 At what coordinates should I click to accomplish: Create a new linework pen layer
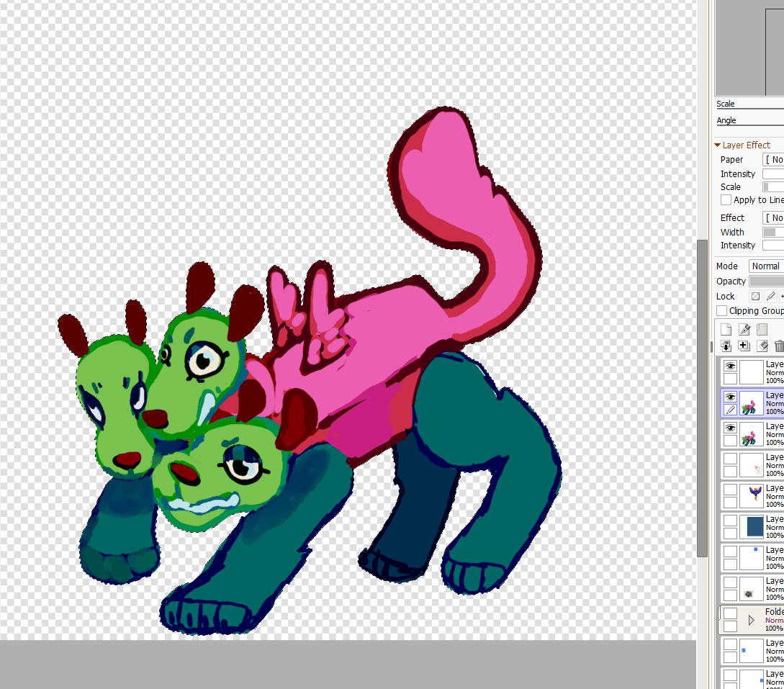pos(744,330)
